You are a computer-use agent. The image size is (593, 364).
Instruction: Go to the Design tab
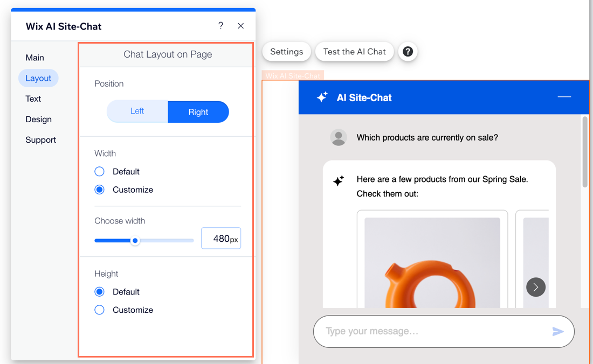[39, 120]
